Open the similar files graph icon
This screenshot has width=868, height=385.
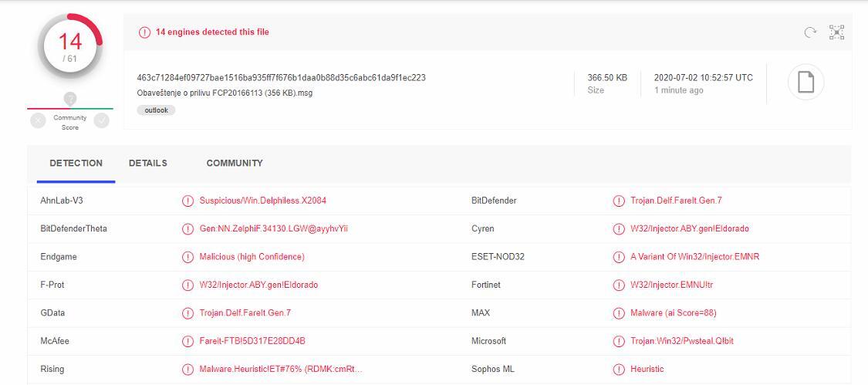[x=836, y=32]
